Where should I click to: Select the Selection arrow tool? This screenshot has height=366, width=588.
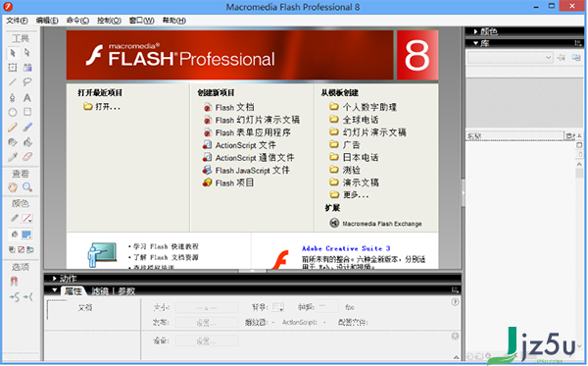click(13, 53)
